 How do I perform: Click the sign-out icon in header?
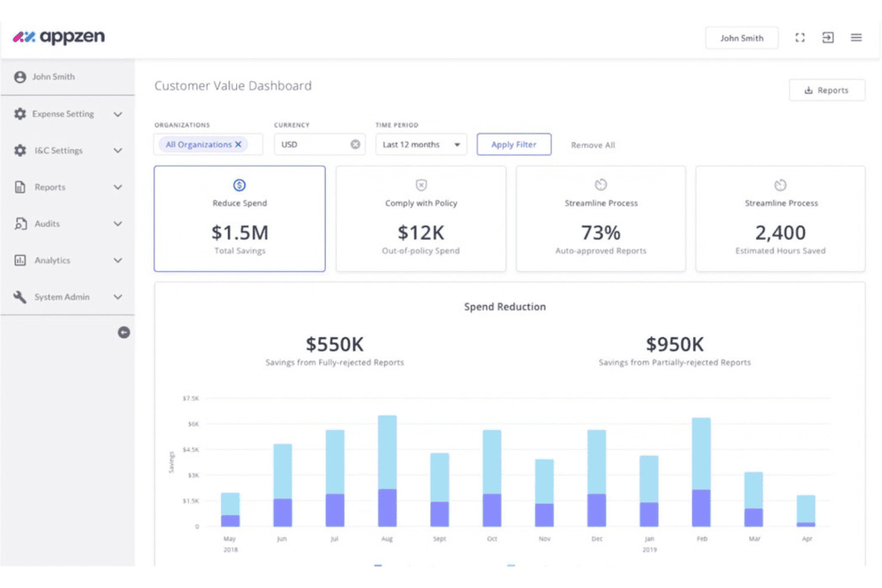[x=828, y=38]
